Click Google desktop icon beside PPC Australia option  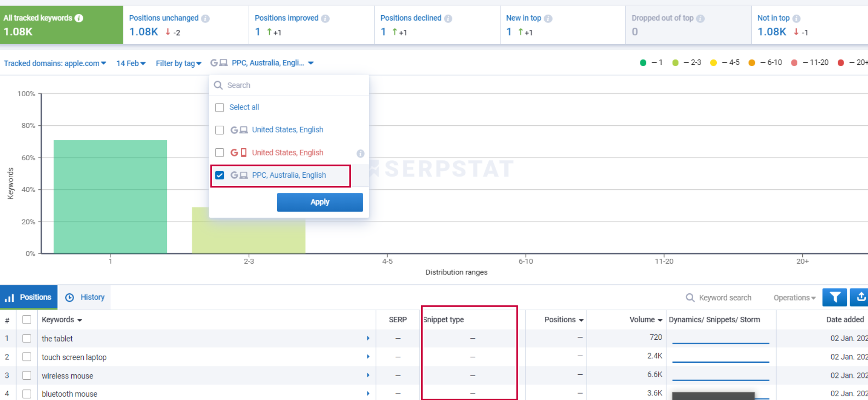[x=239, y=175]
